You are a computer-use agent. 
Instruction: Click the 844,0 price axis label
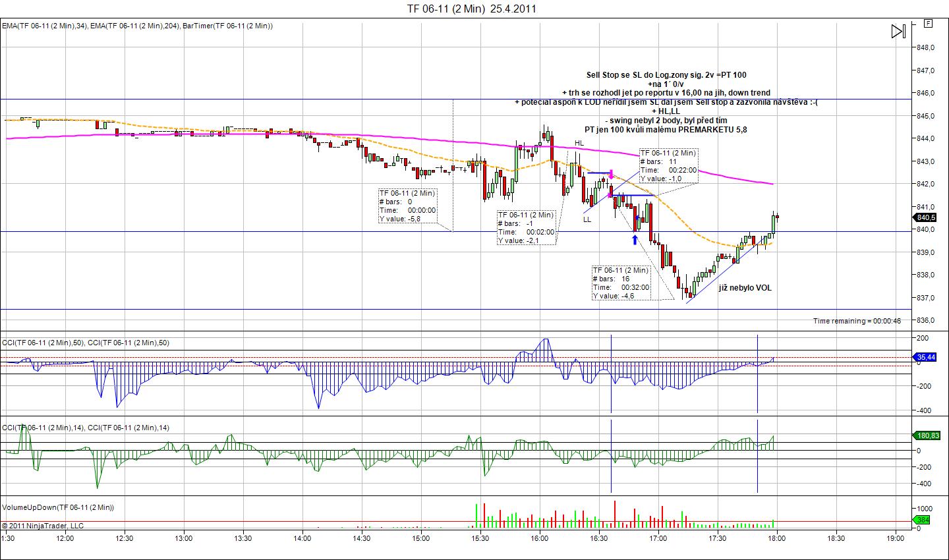tap(926, 138)
